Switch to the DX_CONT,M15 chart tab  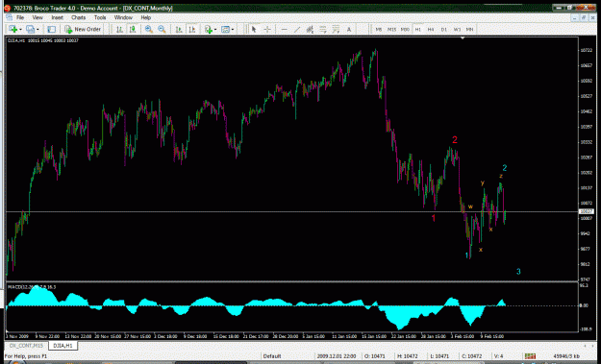tap(26, 346)
